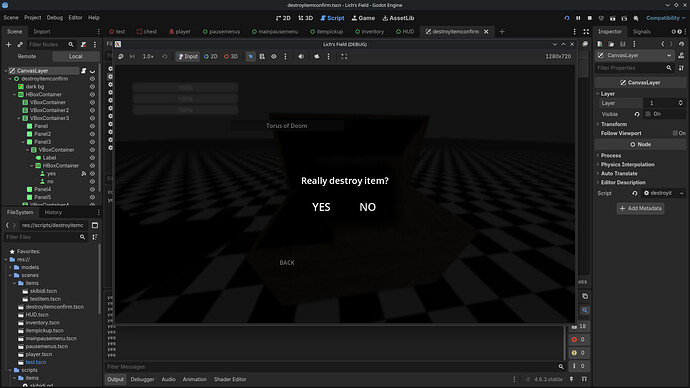
Task: Open the Debugger bottom panel
Action: point(143,379)
